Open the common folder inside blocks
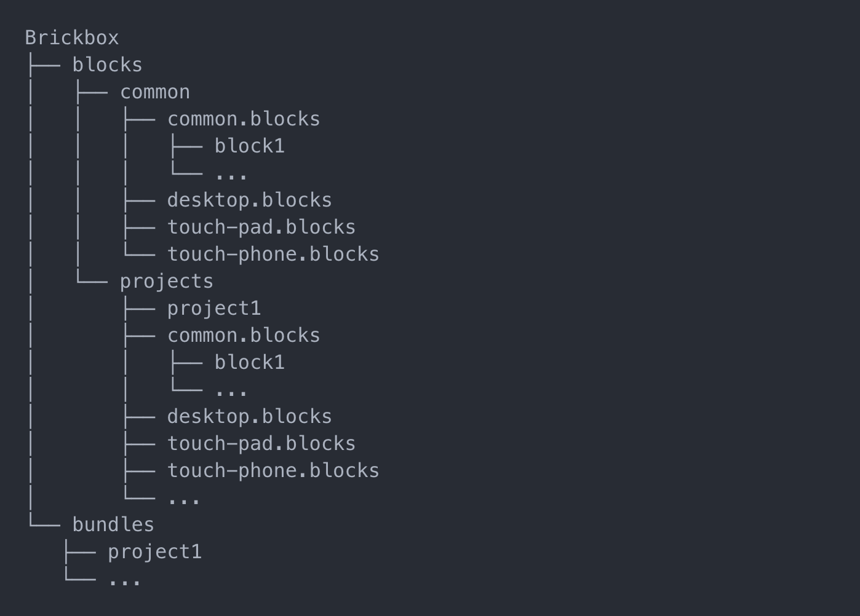 click(x=154, y=92)
